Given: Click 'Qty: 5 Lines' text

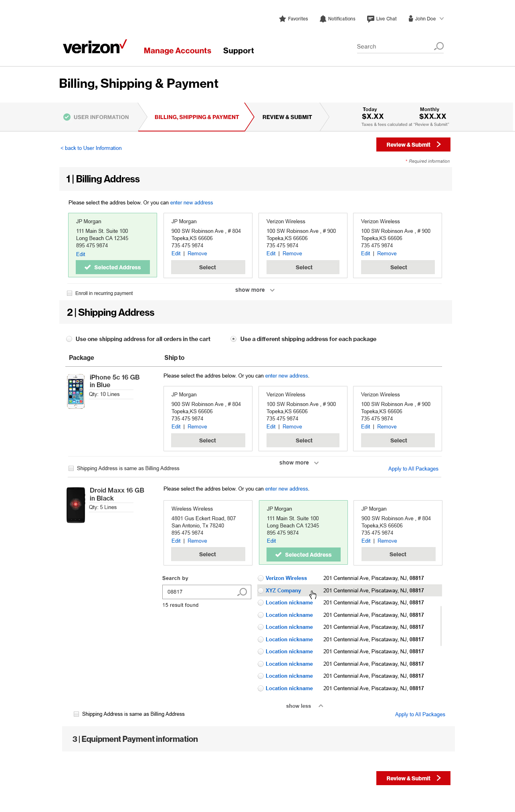Looking at the screenshot, I should click(x=103, y=507).
